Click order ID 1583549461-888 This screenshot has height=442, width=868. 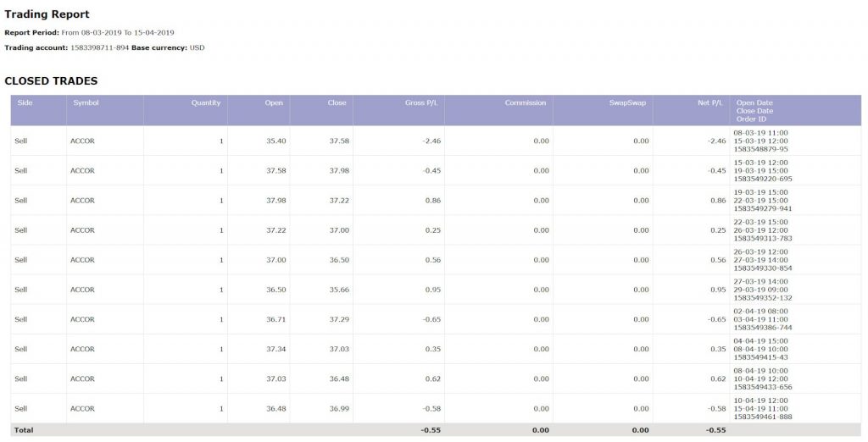763,417
